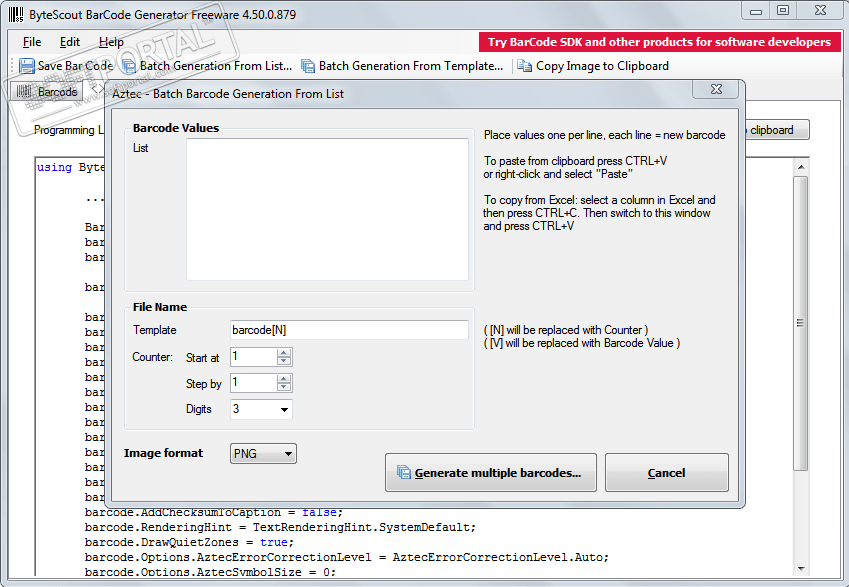Click the code panel vertical scrollbar thumb

801,323
